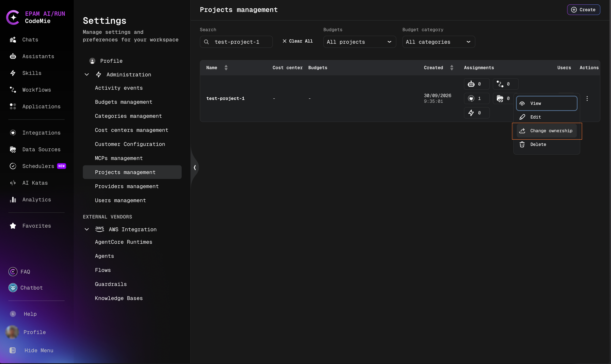Click the Create button
The height and width of the screenshot is (364, 611).
[x=583, y=10]
